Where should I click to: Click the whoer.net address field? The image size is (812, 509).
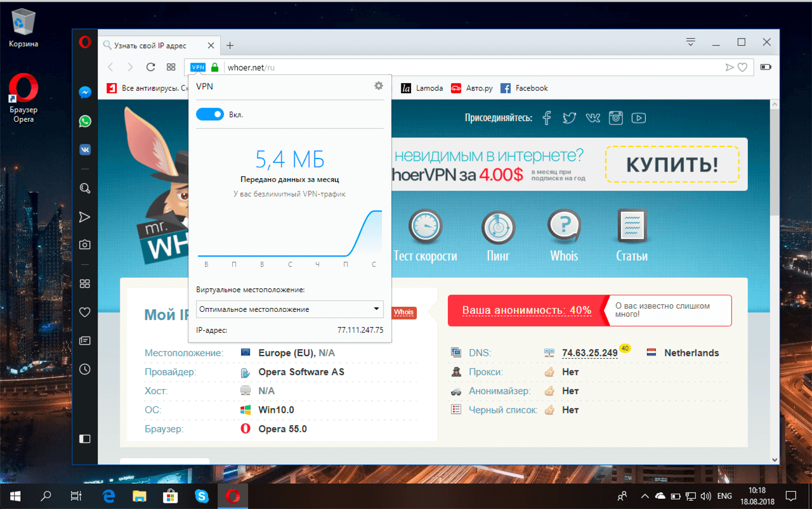(471, 67)
